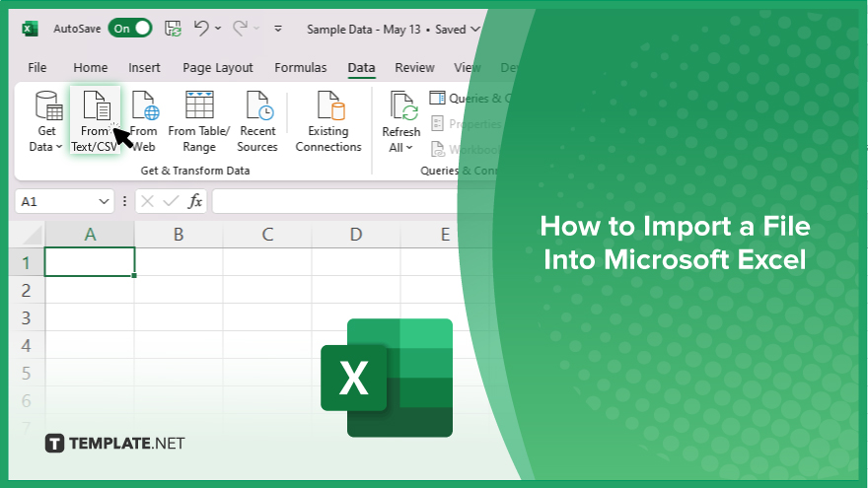Select the Data ribbon tab
The height and width of the screenshot is (488, 868).
[x=361, y=67]
